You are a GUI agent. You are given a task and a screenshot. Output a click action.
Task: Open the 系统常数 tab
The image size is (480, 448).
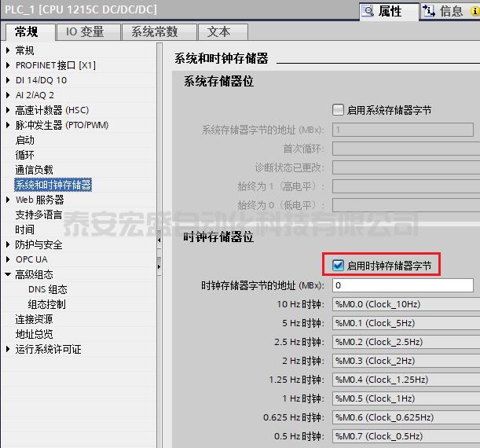155,32
